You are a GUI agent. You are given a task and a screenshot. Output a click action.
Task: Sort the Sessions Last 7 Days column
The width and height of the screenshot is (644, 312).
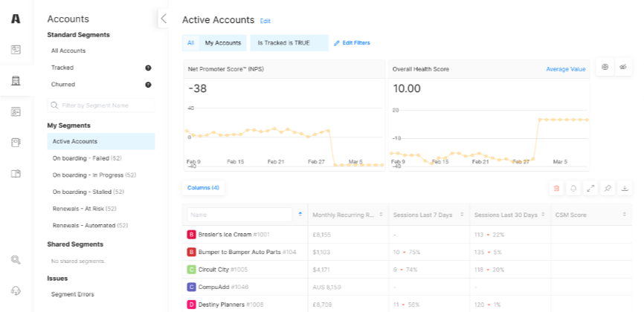[462, 215]
